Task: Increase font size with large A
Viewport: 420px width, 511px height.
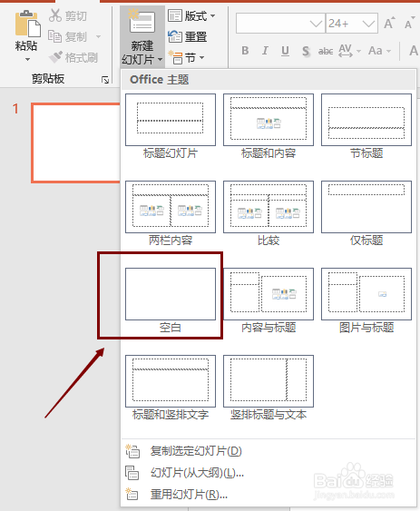Action: (x=389, y=23)
